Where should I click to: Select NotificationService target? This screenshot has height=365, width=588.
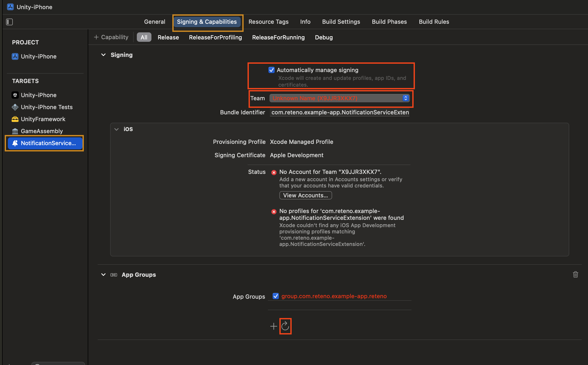(45, 143)
